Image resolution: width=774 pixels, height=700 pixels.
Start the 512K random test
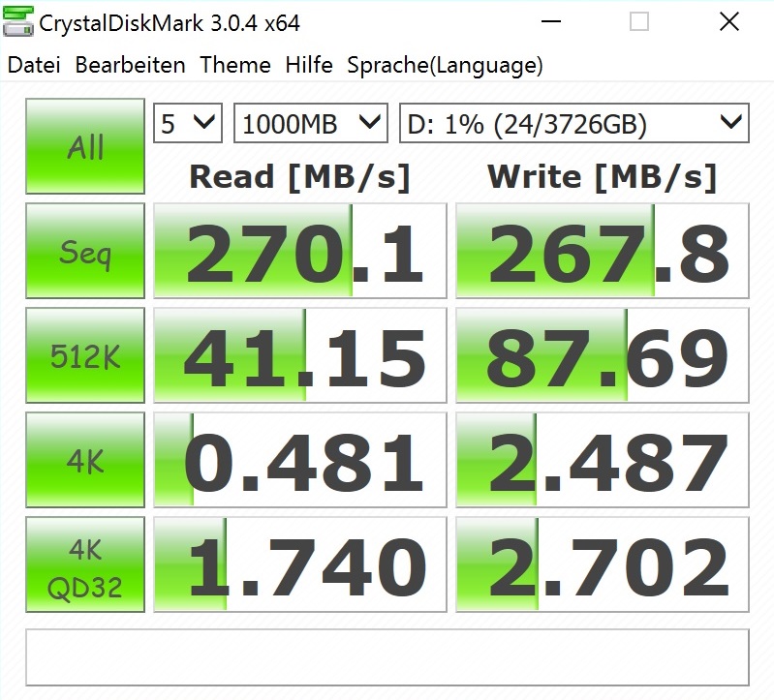click(85, 355)
